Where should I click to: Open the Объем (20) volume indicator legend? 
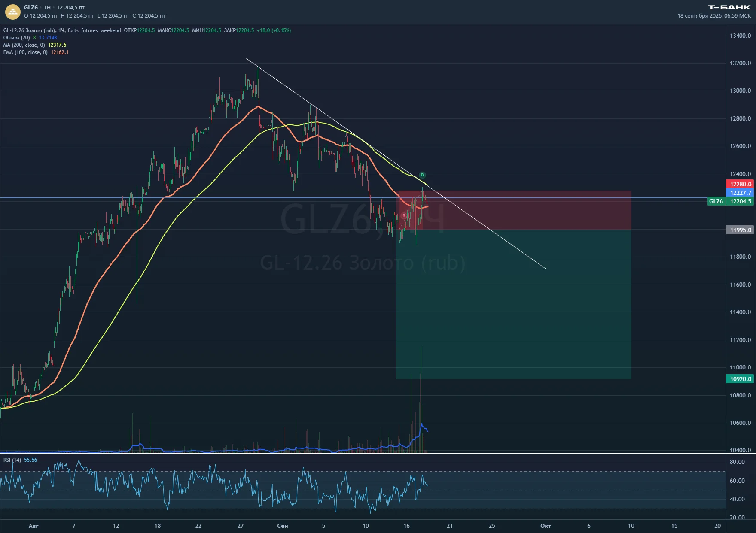(17, 38)
